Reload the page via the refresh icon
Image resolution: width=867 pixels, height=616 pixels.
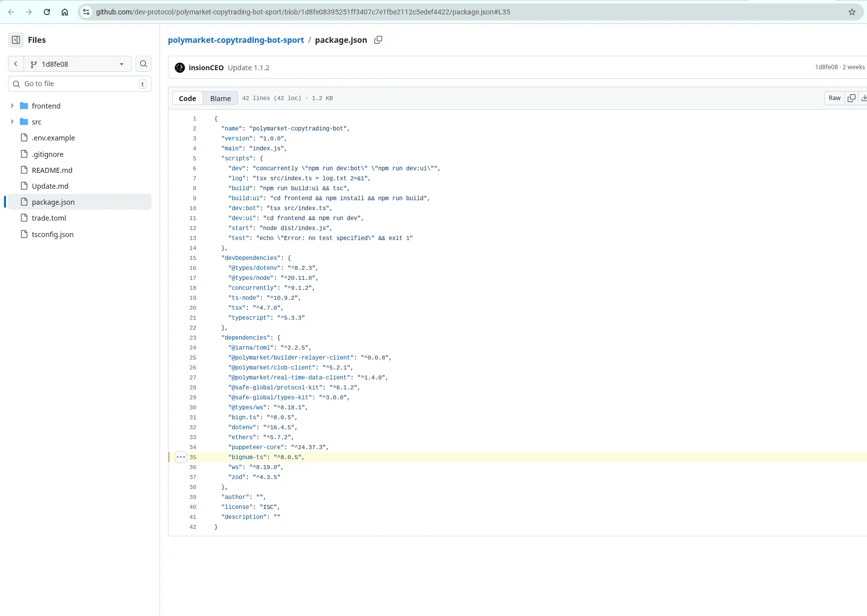pos(47,11)
